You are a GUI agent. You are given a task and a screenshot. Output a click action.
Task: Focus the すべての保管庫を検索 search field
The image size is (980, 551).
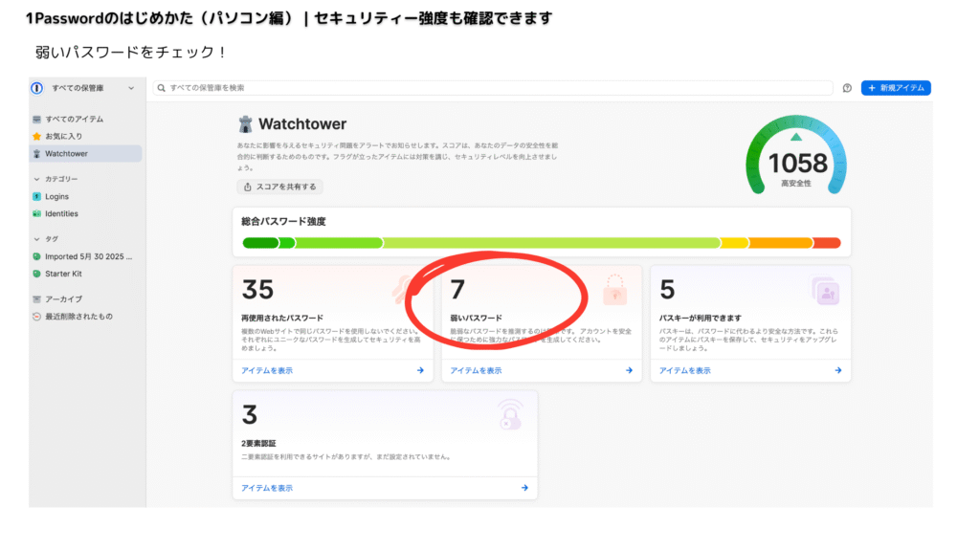coord(493,88)
